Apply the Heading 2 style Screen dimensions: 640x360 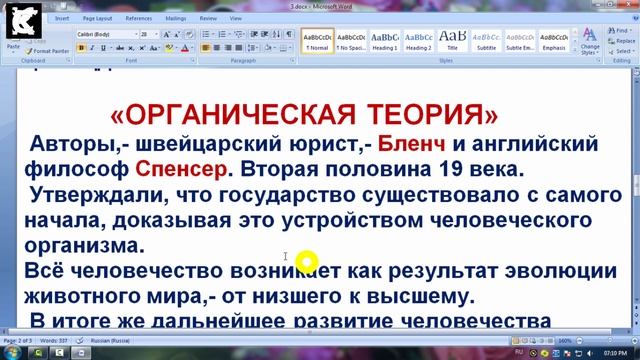419,41
